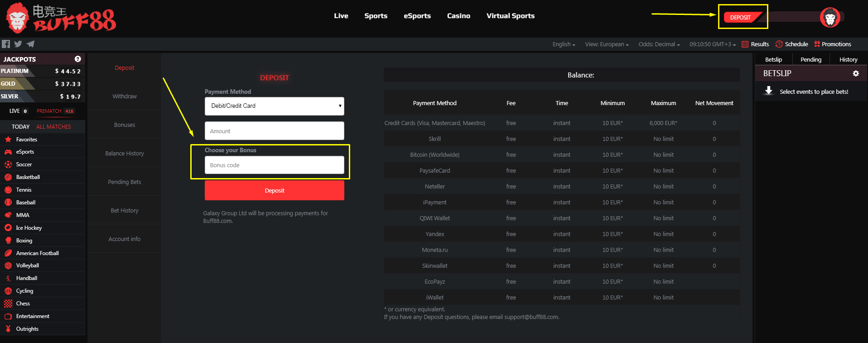Open the Odds: Decimal dropdown
Image resolution: width=868 pixels, height=343 pixels.
(x=659, y=44)
